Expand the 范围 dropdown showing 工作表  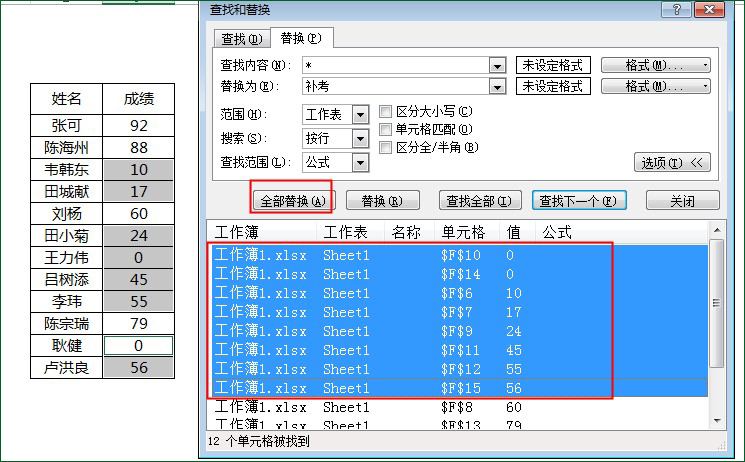click(x=360, y=115)
